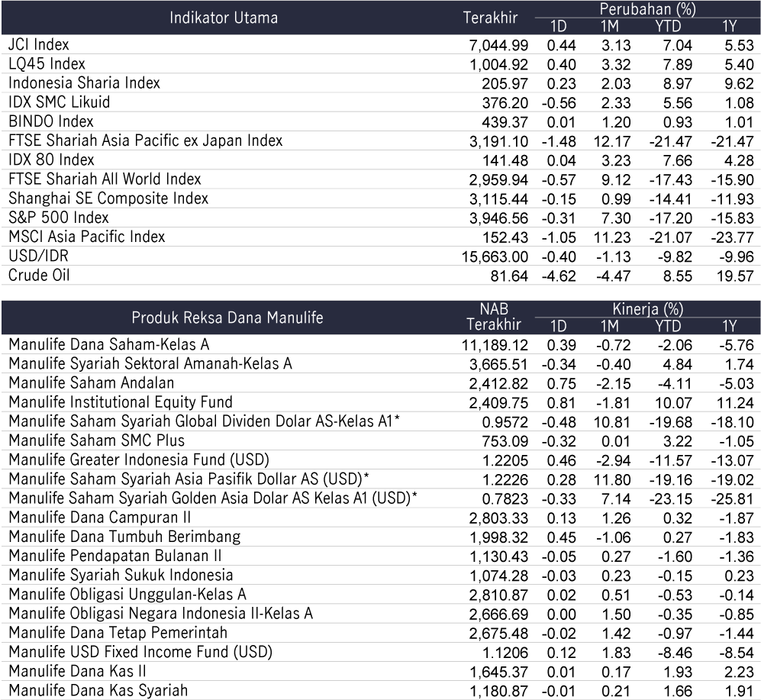The image size is (761, 700).
Task: Click the 1M change value 12.17
Action: point(612,142)
